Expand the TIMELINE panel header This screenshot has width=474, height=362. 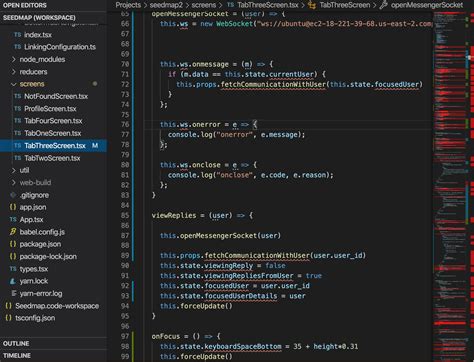(17, 356)
